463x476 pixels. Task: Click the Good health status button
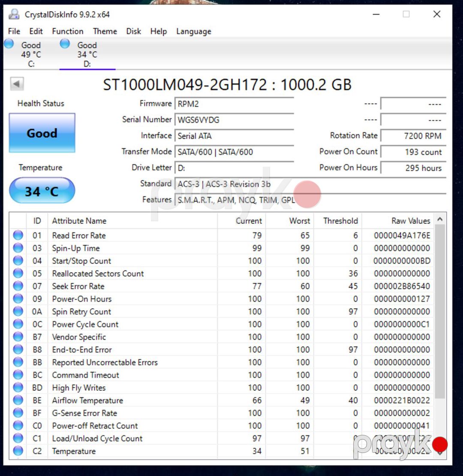click(x=42, y=133)
